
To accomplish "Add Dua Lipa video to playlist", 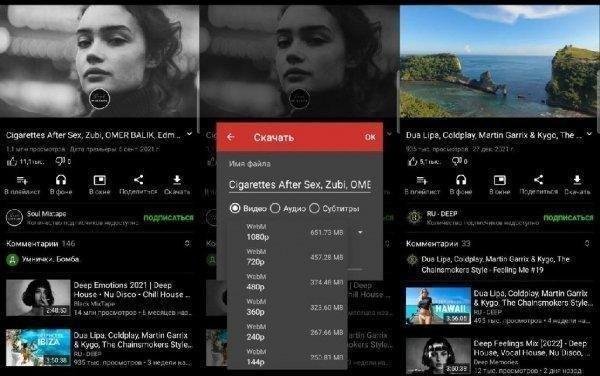I will (422, 180).
